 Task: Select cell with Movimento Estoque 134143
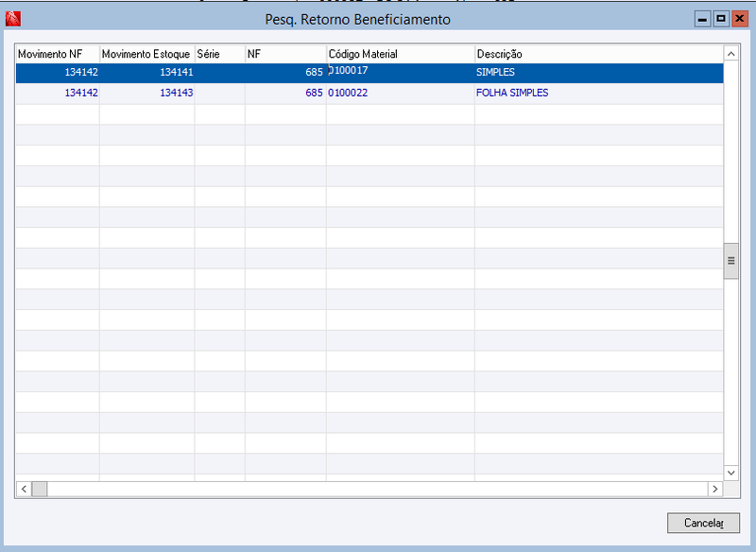pos(147,93)
